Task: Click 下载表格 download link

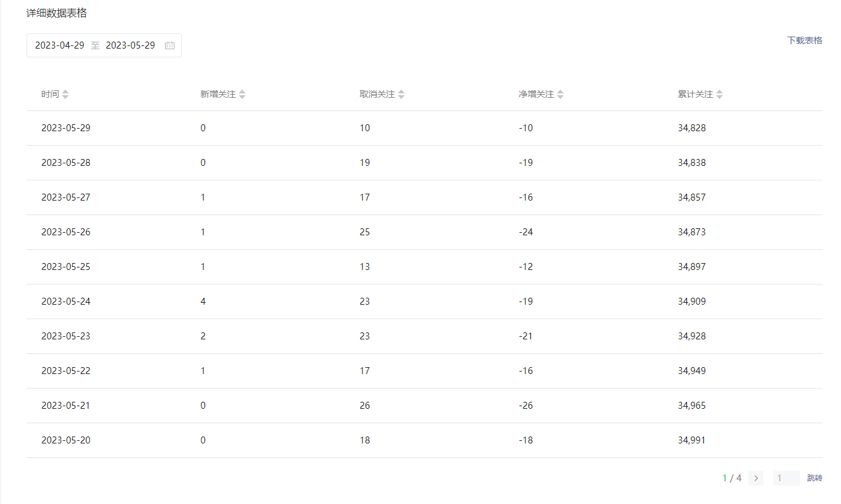Action: (804, 40)
